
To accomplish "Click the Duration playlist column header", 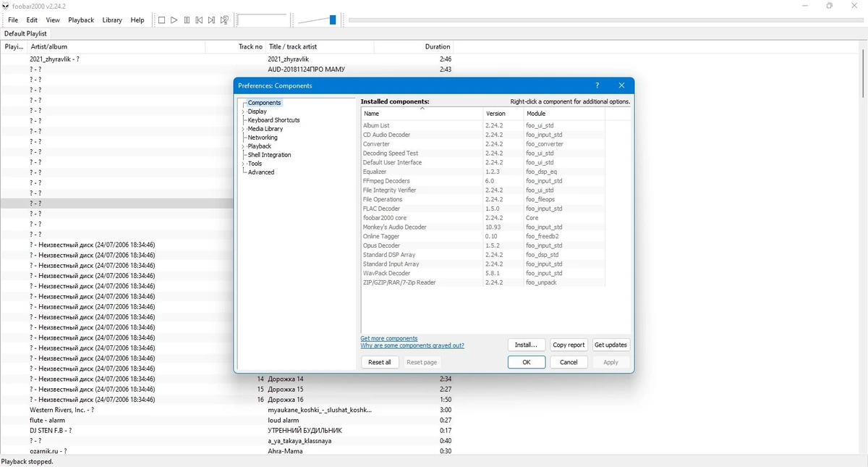I will click(414, 46).
